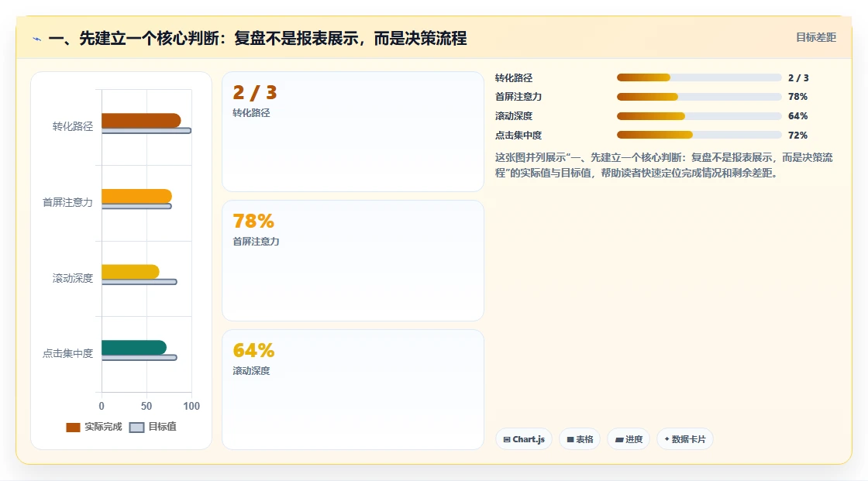
Task: Click the 78% progress value
Action: coord(797,97)
